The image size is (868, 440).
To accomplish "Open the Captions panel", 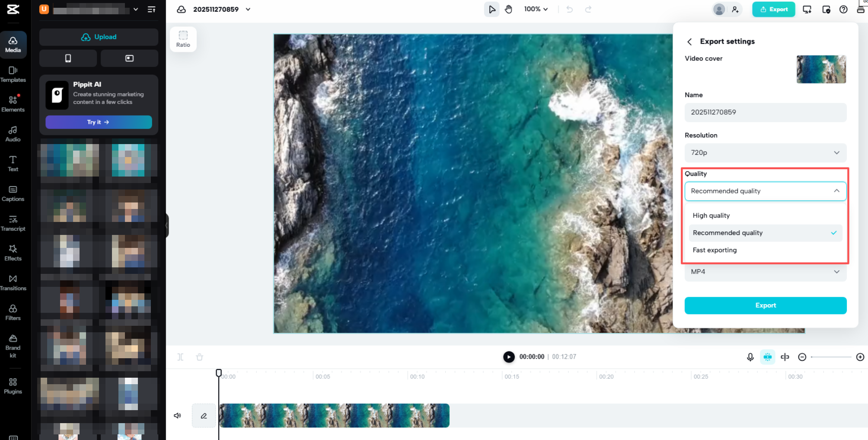I will point(13,193).
